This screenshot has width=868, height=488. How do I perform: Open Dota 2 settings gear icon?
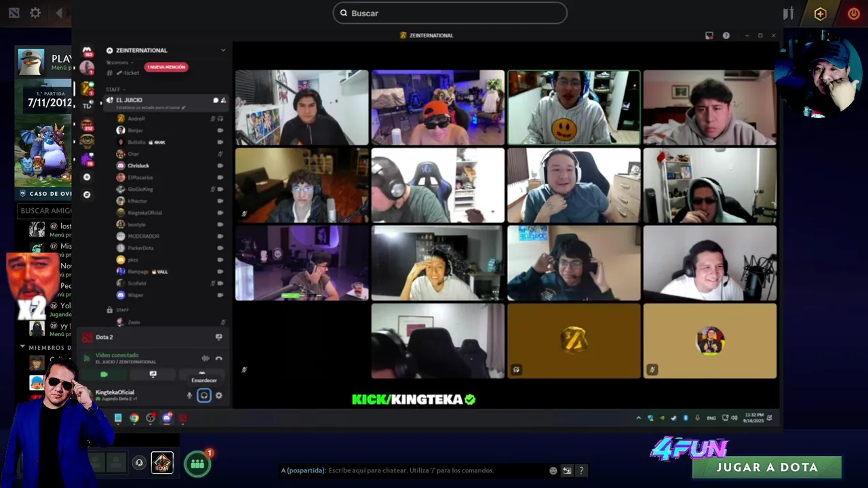click(x=35, y=13)
